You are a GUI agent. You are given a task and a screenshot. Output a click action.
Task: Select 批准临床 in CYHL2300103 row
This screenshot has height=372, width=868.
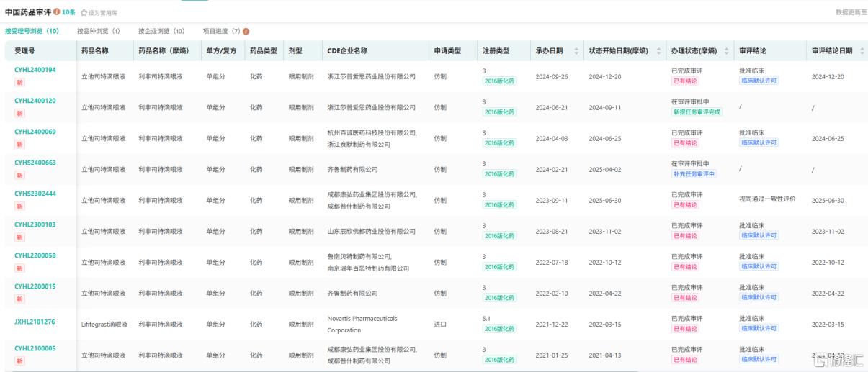point(751,225)
